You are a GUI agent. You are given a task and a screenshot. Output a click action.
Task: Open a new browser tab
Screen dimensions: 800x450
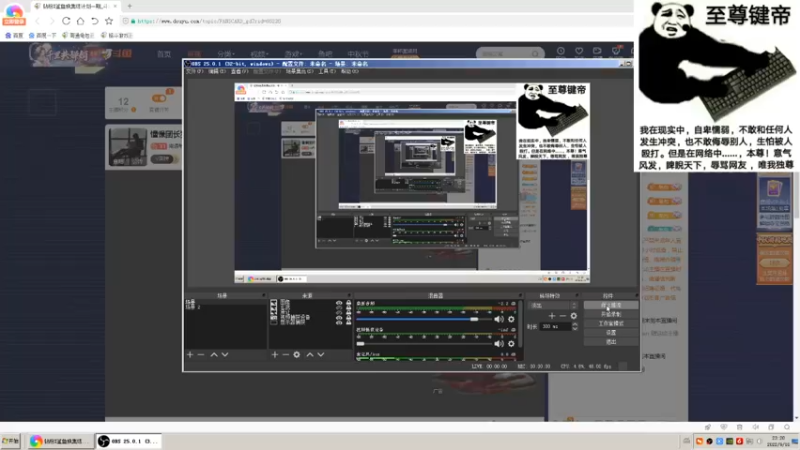click(x=130, y=6)
